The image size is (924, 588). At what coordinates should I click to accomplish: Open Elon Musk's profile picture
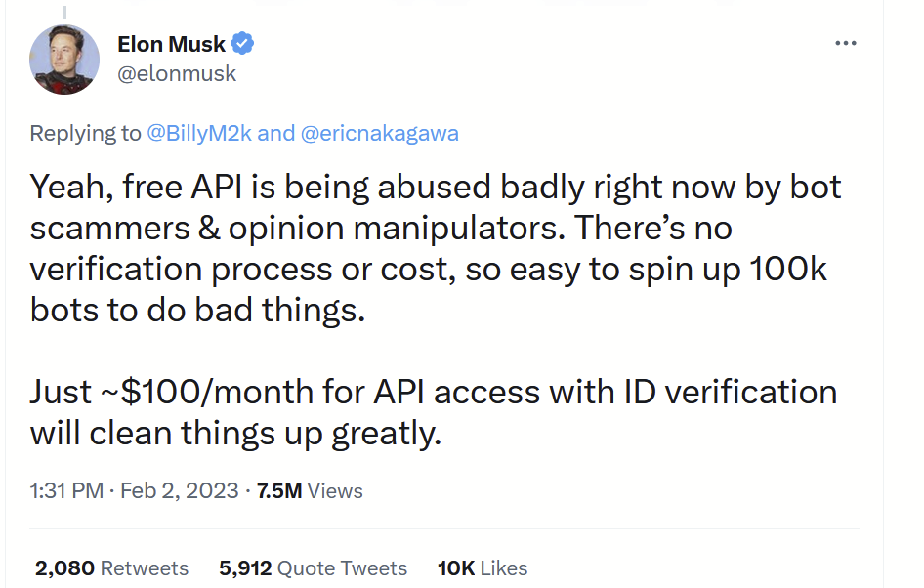tap(65, 60)
